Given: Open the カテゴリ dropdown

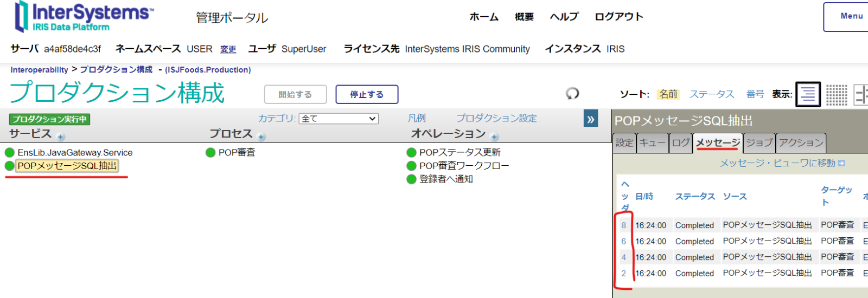Looking at the screenshot, I should point(339,119).
